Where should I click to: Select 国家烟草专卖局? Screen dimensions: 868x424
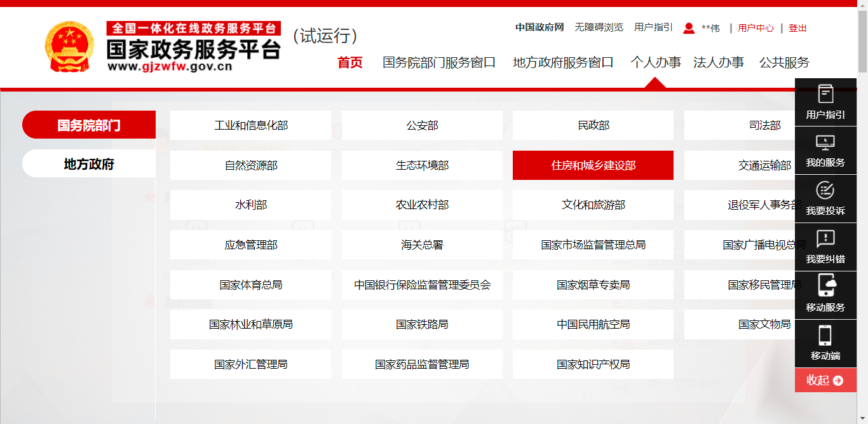pyautogui.click(x=593, y=285)
